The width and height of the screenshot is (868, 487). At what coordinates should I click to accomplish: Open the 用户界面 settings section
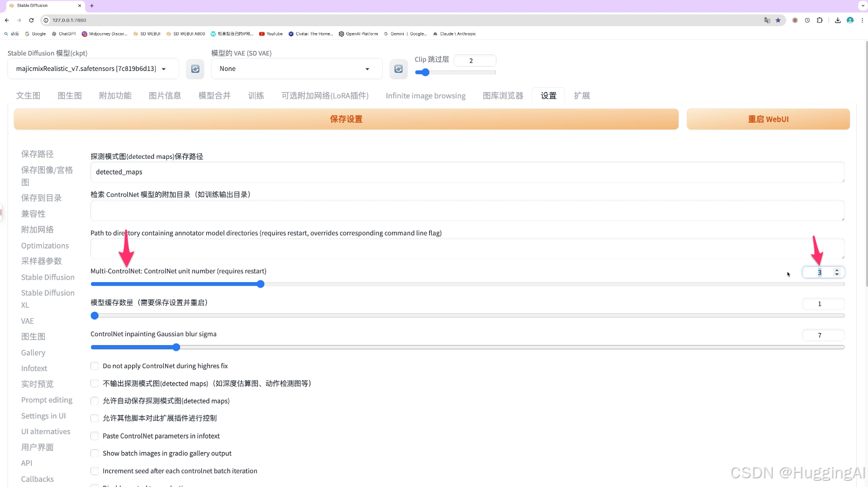tap(37, 447)
